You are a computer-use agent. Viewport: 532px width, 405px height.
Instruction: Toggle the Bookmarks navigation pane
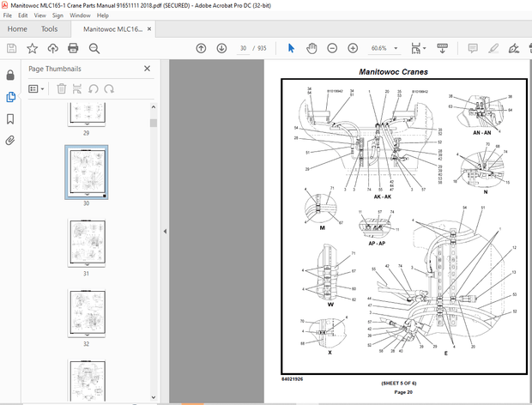10,118
